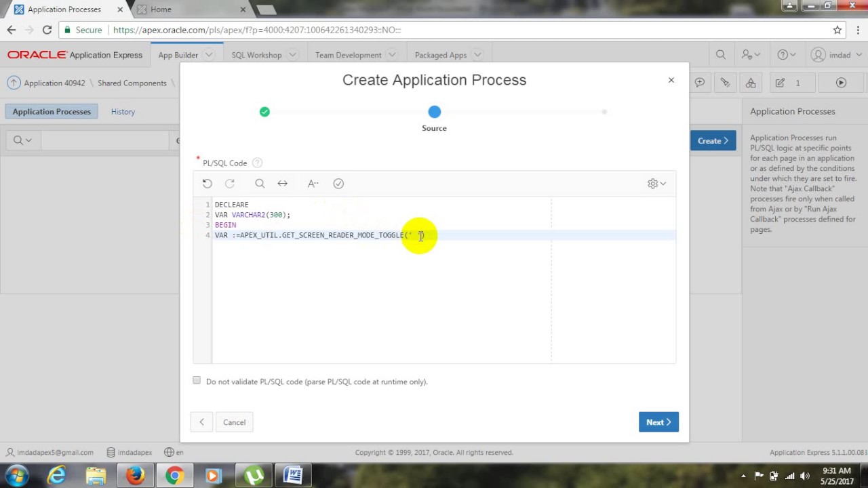Click the Query Builder arrows icon
This screenshot has height=488, width=868.
[x=283, y=184]
